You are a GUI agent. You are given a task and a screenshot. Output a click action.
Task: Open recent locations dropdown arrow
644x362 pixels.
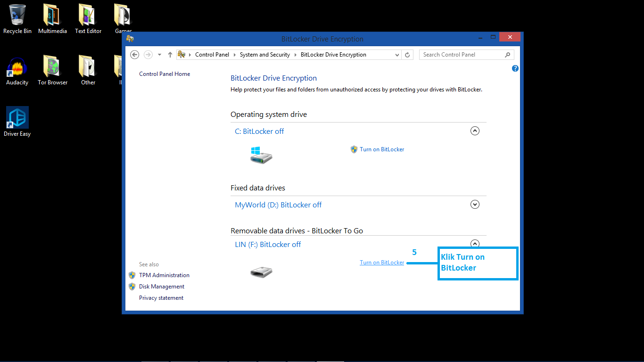click(x=159, y=55)
